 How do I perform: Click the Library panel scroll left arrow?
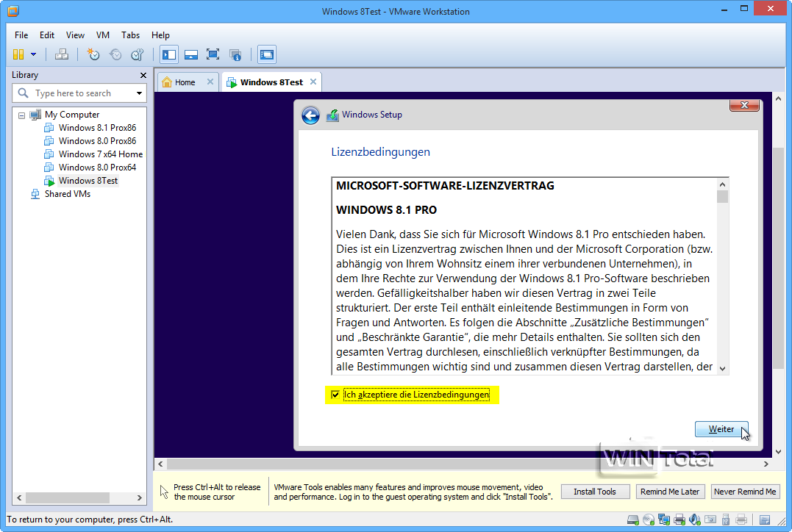pos(19,497)
